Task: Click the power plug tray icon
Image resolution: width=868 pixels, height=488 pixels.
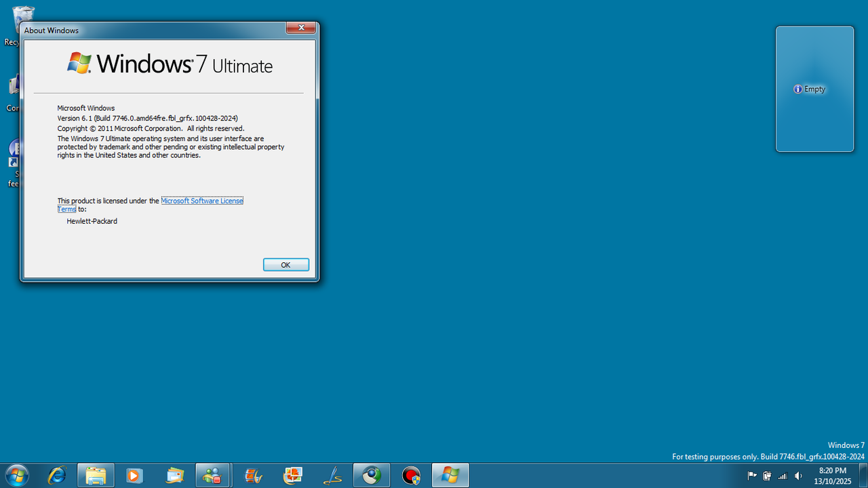Action: [x=767, y=476]
